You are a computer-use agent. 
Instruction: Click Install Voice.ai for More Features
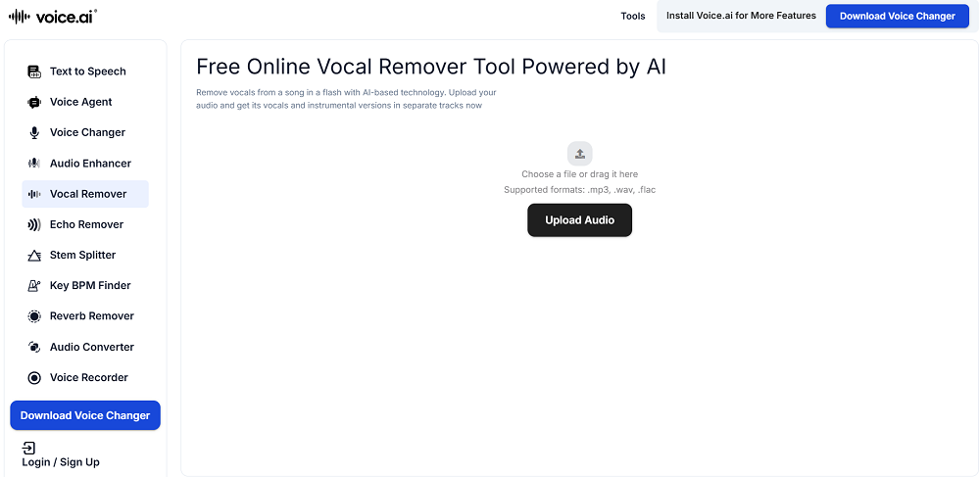[741, 17]
